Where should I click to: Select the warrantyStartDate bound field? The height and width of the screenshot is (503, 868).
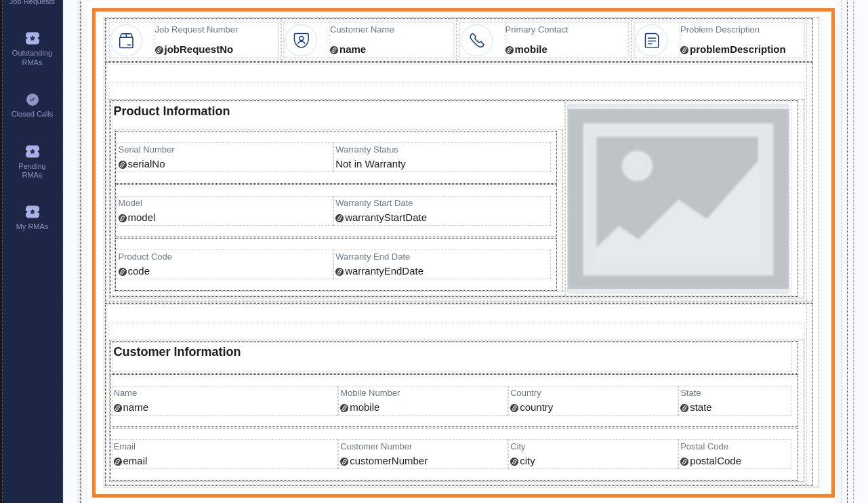[385, 218]
